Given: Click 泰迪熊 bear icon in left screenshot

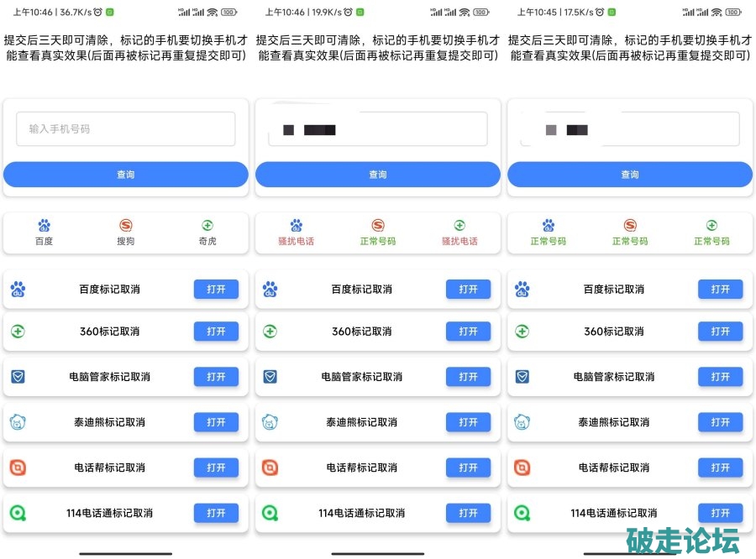Looking at the screenshot, I should (x=18, y=422).
